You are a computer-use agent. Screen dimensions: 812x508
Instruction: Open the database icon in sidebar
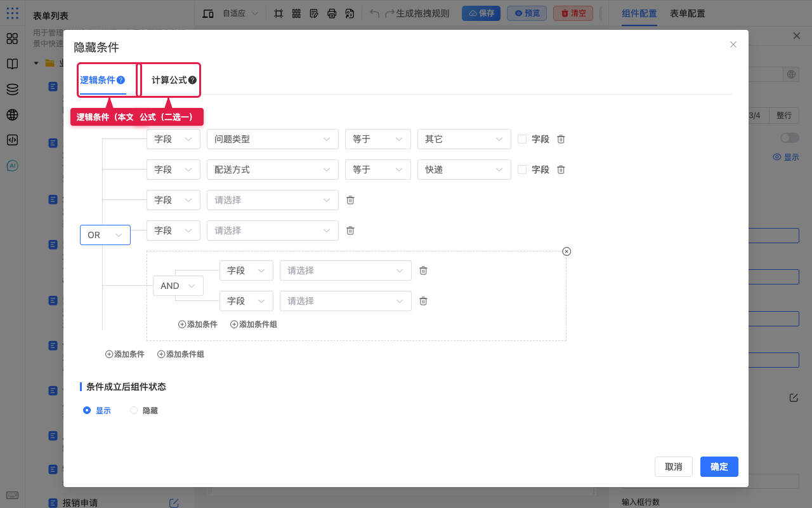(x=12, y=90)
